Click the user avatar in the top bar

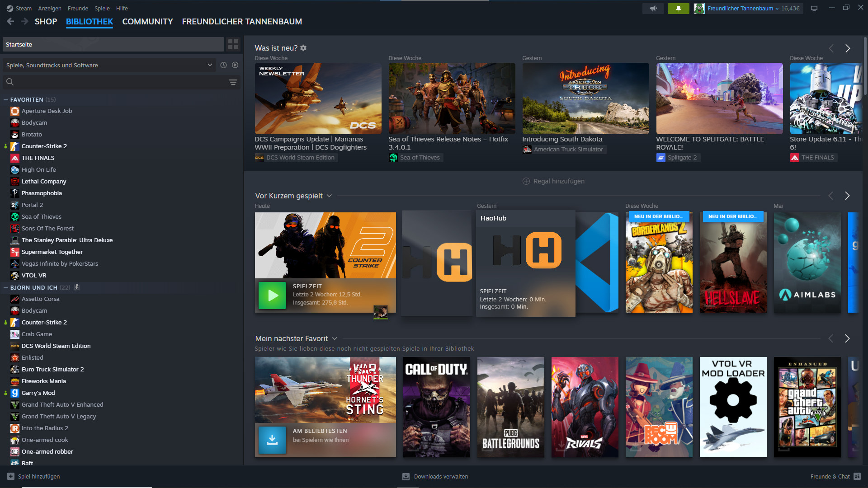click(699, 9)
